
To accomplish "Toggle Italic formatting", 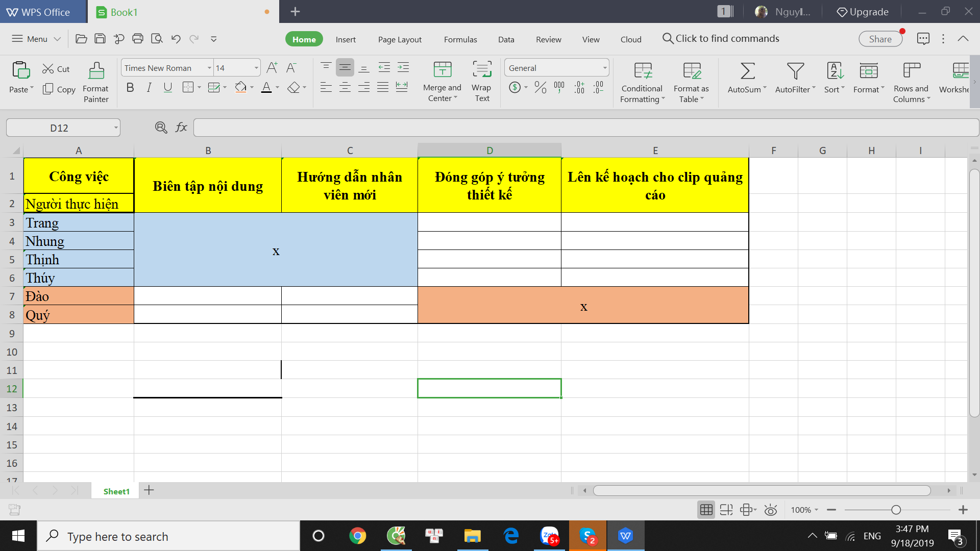I will coord(149,88).
